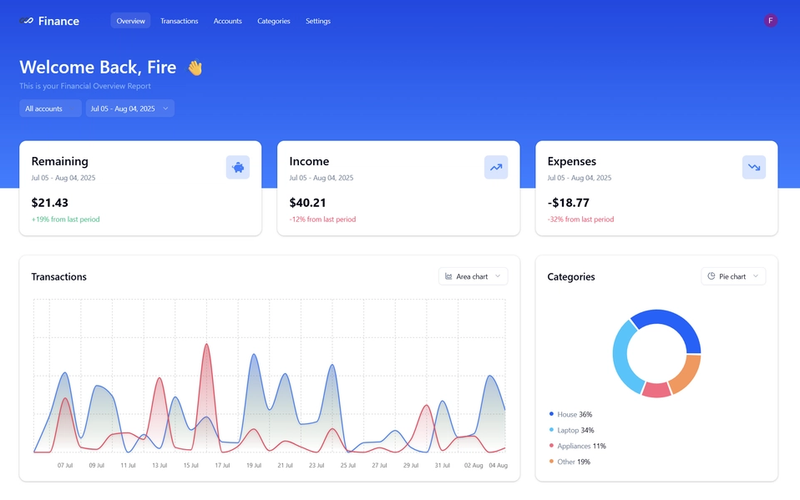Click the trending up icon on Income card
Screen dimensions: 800x500
(496, 167)
